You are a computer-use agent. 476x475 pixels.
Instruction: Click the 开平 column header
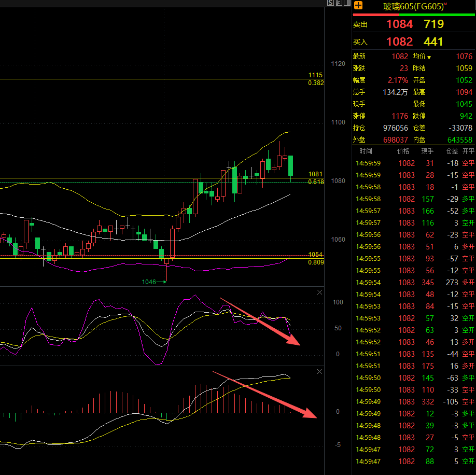click(x=468, y=151)
